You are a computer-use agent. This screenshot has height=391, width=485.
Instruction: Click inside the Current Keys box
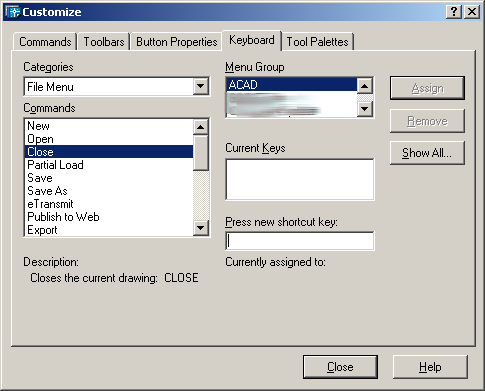300,179
